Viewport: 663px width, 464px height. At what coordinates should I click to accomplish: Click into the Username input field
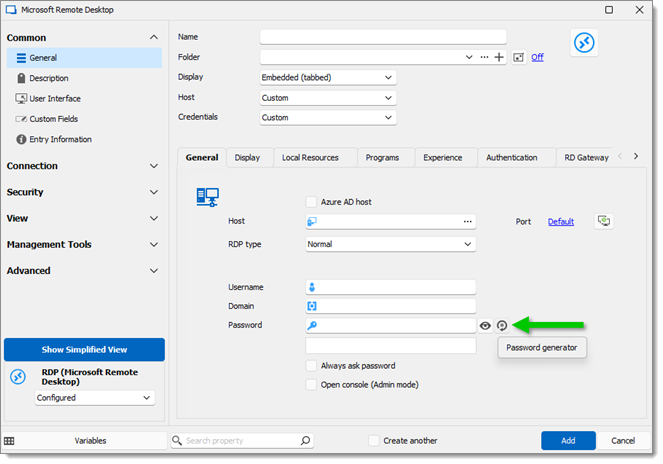(x=391, y=287)
